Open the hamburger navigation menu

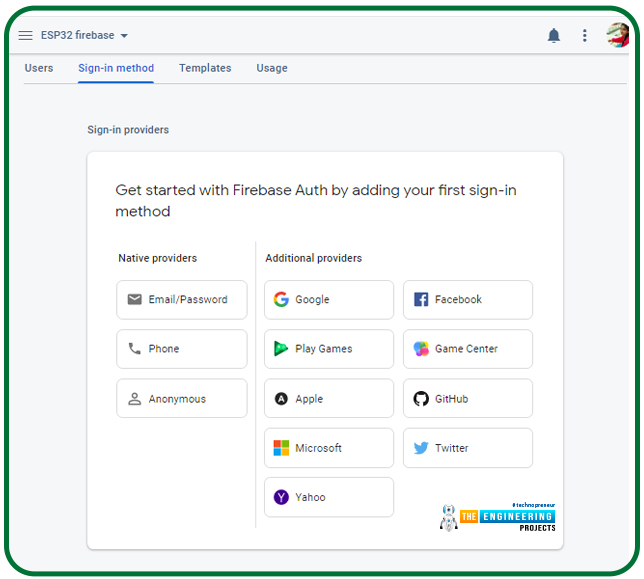(26, 36)
